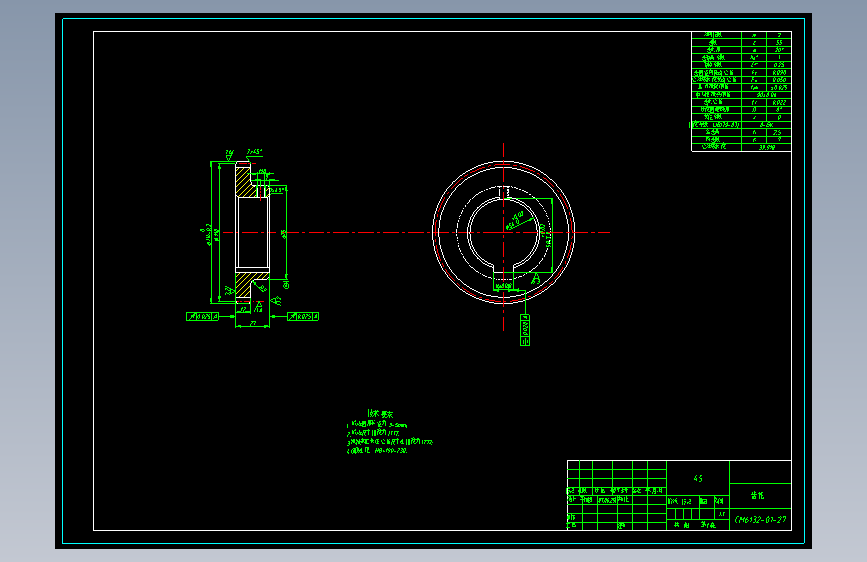Image resolution: width=867 pixels, height=562 pixels.
Task: Select the drawing number CM6132-07-27
Action: point(760,519)
